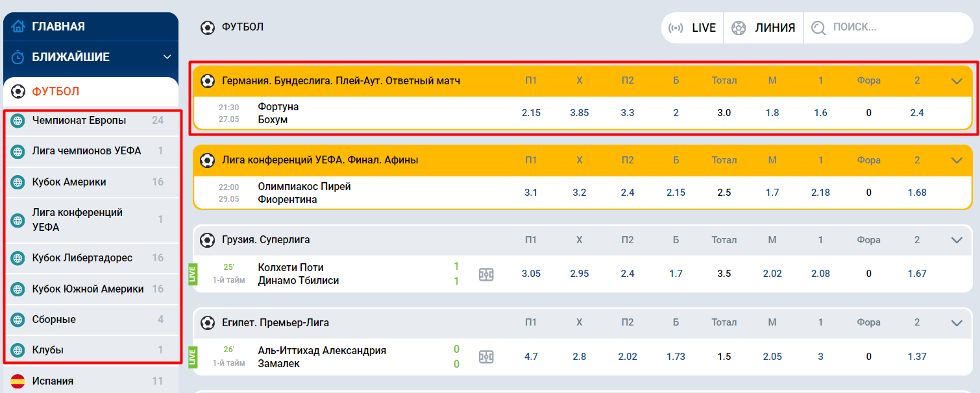
Task: Click the search magnifier icon
Action: tap(818, 28)
